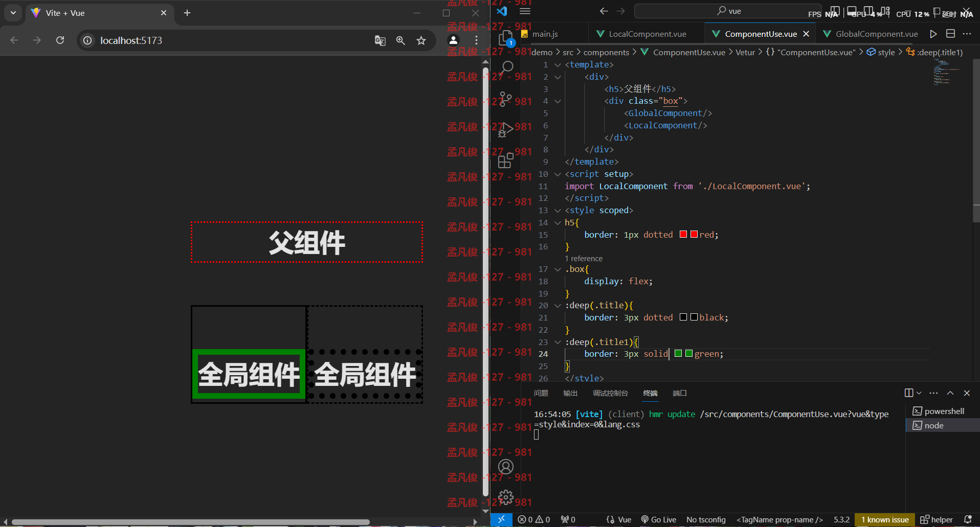Collapse the template fold arrow on line 1

[558, 65]
